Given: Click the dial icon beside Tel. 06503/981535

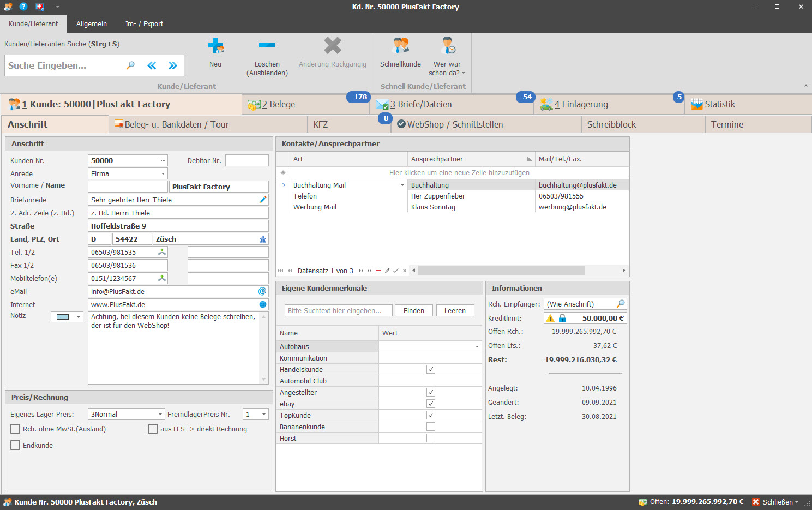Looking at the screenshot, I should [162, 252].
